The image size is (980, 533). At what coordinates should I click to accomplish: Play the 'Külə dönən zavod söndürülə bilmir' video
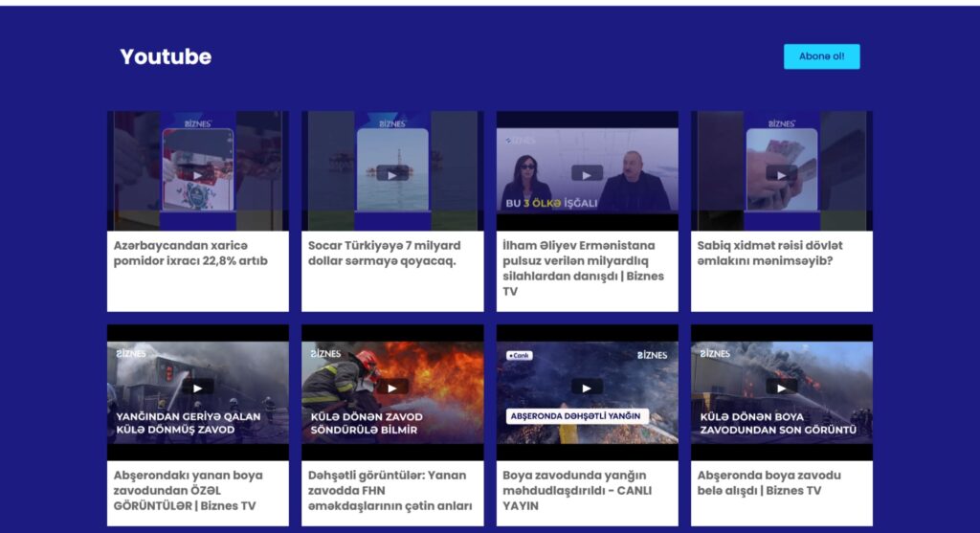pos(391,387)
